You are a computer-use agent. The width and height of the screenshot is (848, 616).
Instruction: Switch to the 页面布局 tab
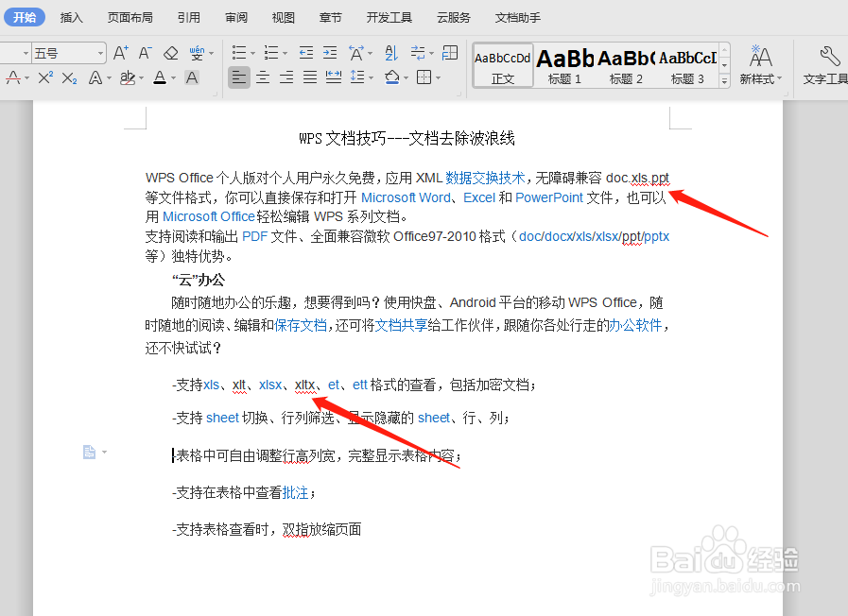[x=130, y=18]
